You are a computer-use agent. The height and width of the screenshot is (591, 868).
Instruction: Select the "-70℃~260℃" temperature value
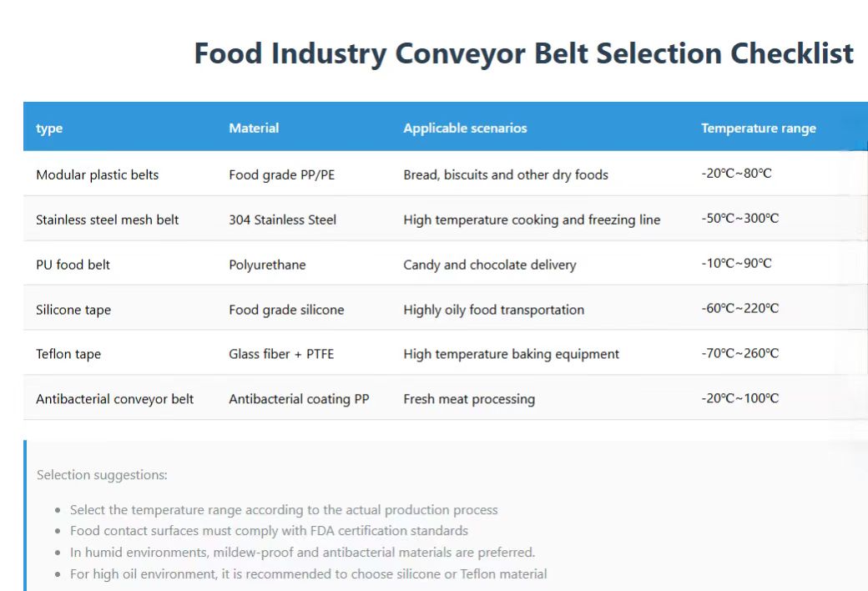739,353
